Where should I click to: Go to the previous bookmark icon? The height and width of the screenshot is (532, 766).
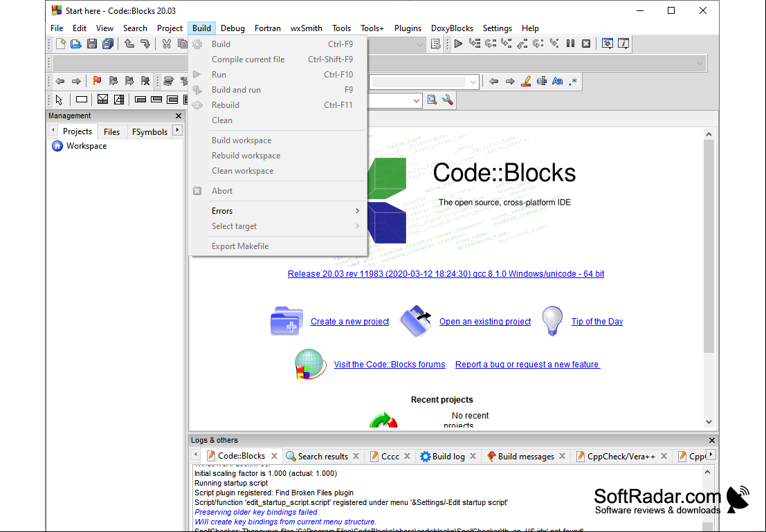point(113,81)
